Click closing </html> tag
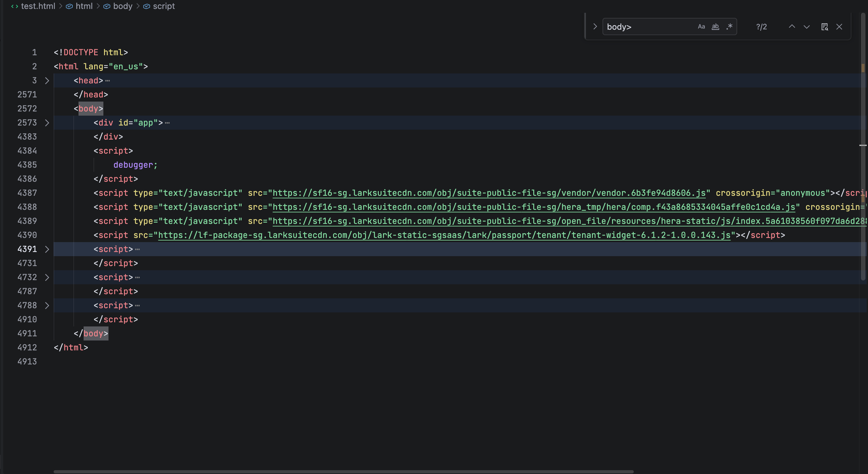Image resolution: width=868 pixels, height=474 pixels. coord(71,348)
